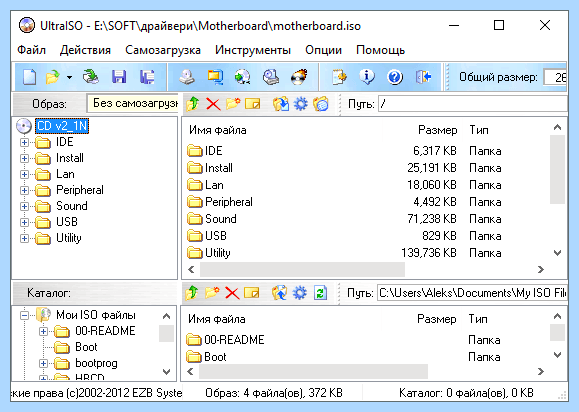This screenshot has width=579, height=412.
Task: Click the Burn CD image icon
Action: 299,77
